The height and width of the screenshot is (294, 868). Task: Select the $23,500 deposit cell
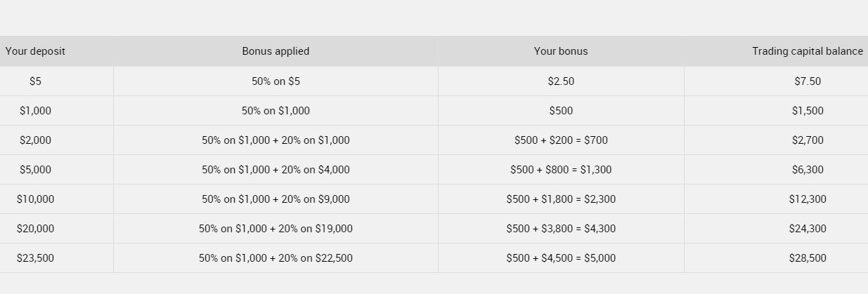(35, 258)
